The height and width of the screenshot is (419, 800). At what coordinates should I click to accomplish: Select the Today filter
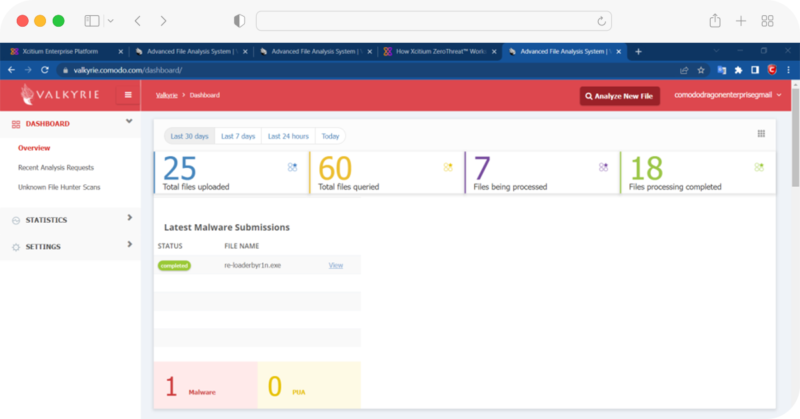click(330, 136)
